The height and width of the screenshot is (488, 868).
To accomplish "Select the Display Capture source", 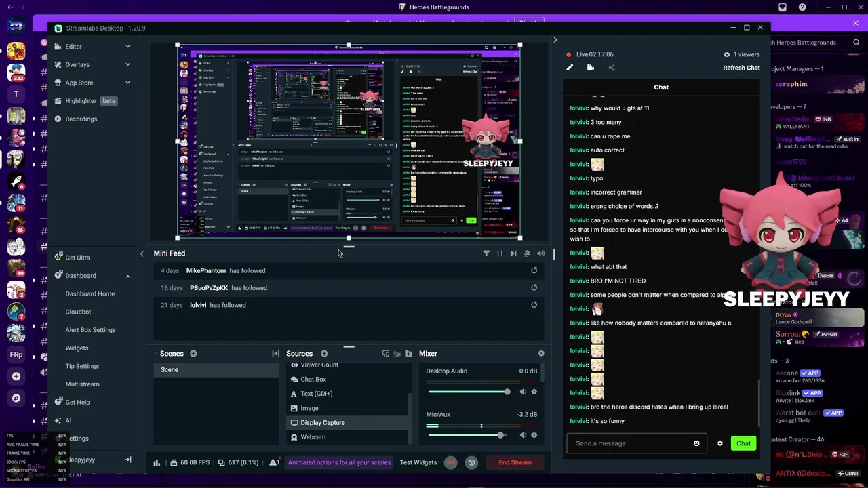I will pyautogui.click(x=347, y=422).
